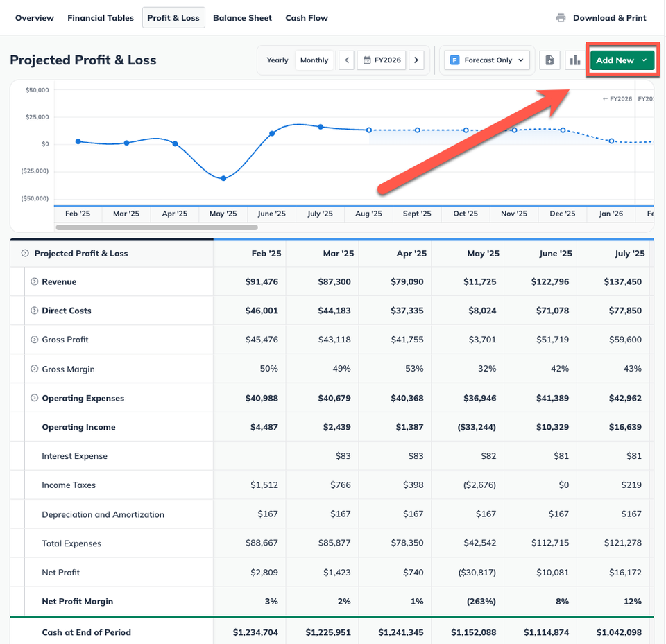Open the bar chart view icon
This screenshot has height=644, width=666.
pyautogui.click(x=574, y=60)
